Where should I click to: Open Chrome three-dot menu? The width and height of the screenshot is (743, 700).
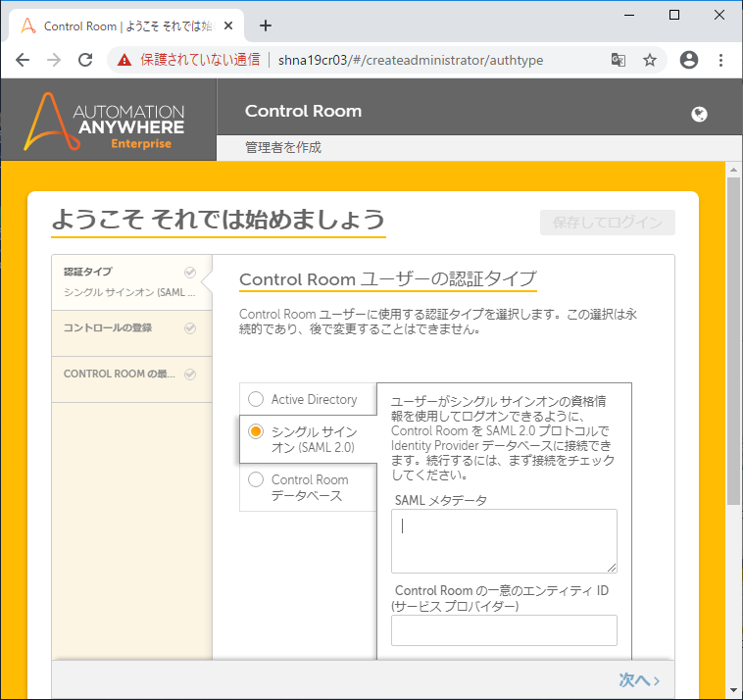pyautogui.click(x=720, y=60)
